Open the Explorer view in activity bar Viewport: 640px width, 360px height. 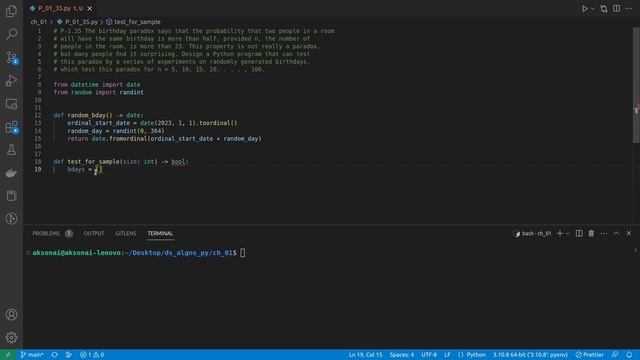[11, 11]
